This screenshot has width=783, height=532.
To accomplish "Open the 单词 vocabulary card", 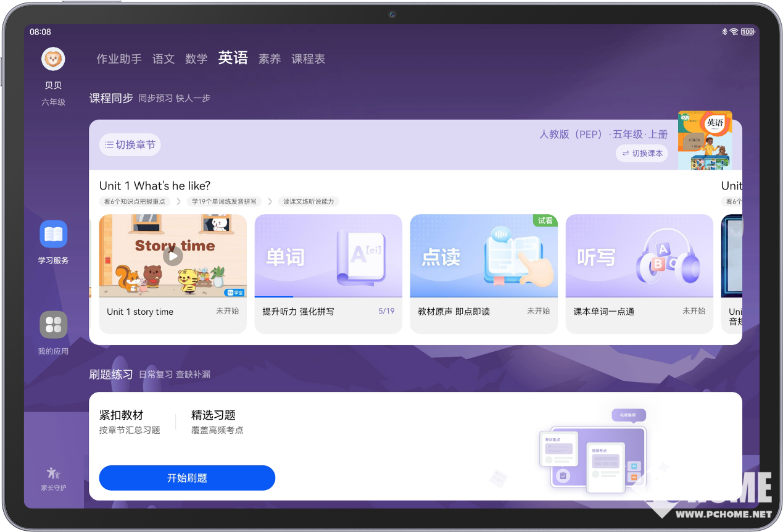I will [328, 256].
